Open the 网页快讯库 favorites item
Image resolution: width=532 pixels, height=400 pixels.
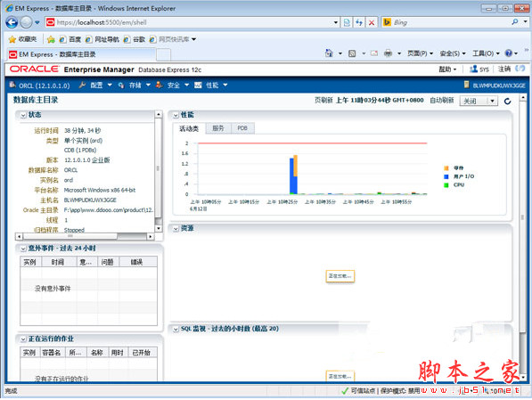pyautogui.click(x=173, y=39)
